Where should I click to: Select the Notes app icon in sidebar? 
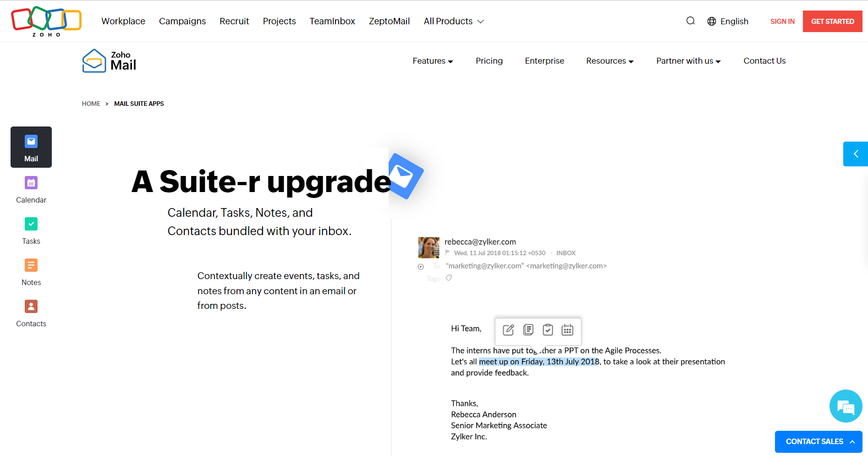pyautogui.click(x=31, y=265)
